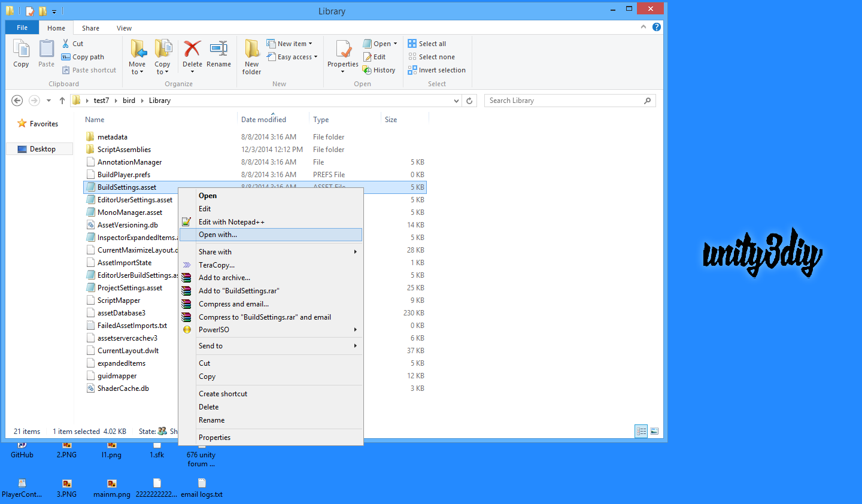Click the test7 breadcrumb in address bar
This screenshot has width=862, height=504.
point(101,101)
